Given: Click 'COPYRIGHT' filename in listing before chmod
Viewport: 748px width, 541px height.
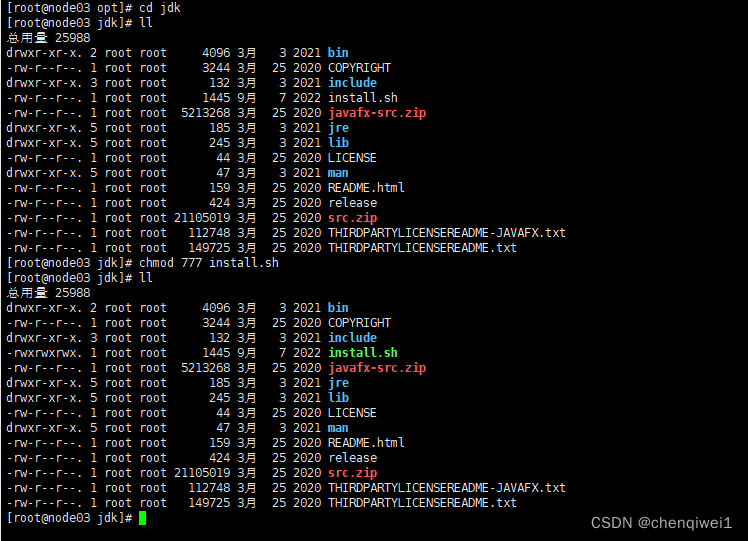Looking at the screenshot, I should (x=359, y=68).
